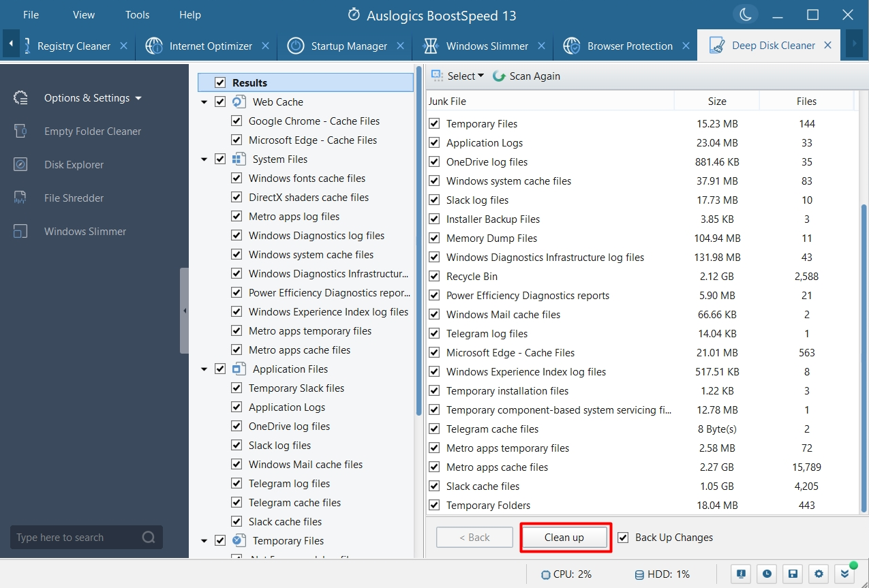Click the HDD disk icon in status bar

point(639,574)
